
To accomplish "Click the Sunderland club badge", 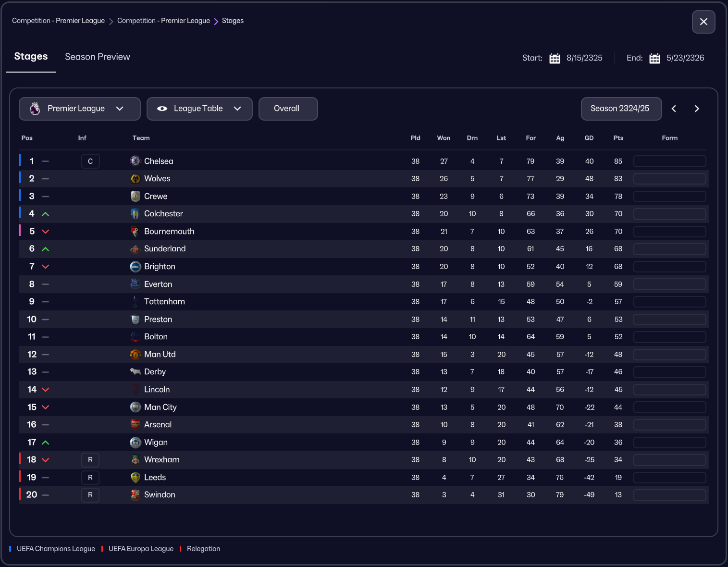I will 136,249.
